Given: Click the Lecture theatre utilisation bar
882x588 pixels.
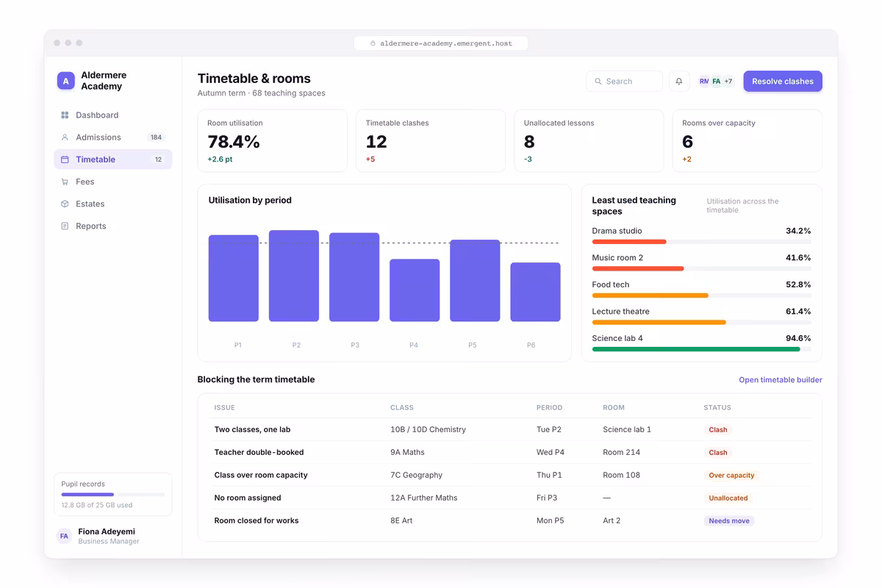Looking at the screenshot, I should point(702,322).
